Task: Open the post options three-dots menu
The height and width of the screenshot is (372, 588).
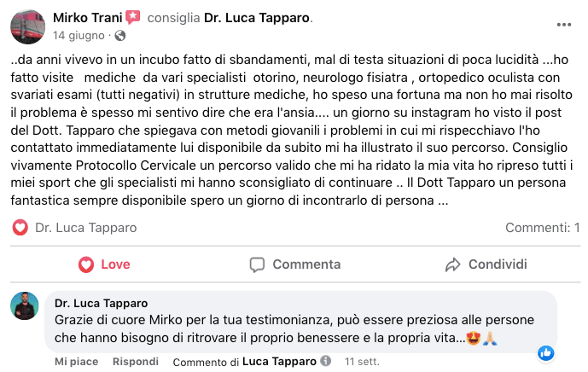Action: coord(562,26)
